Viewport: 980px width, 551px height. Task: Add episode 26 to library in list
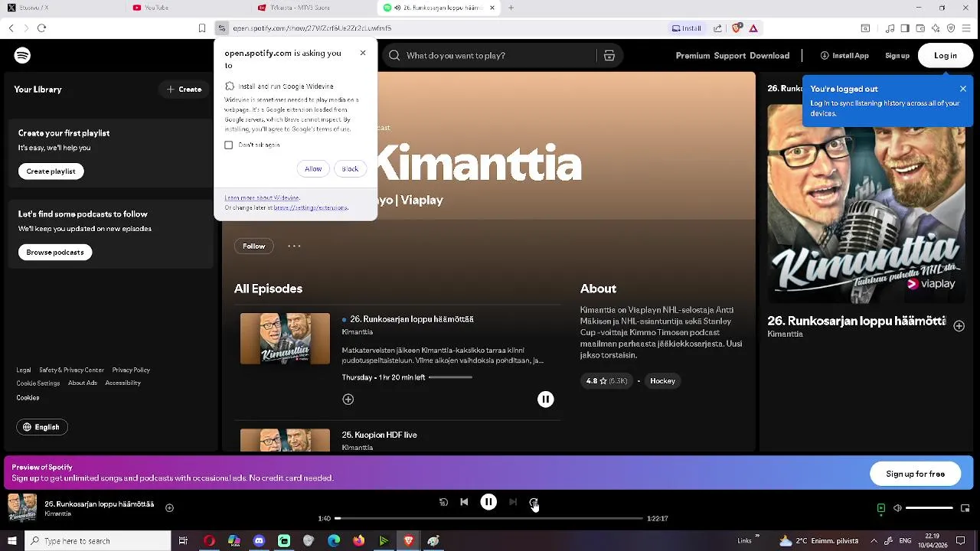(348, 399)
